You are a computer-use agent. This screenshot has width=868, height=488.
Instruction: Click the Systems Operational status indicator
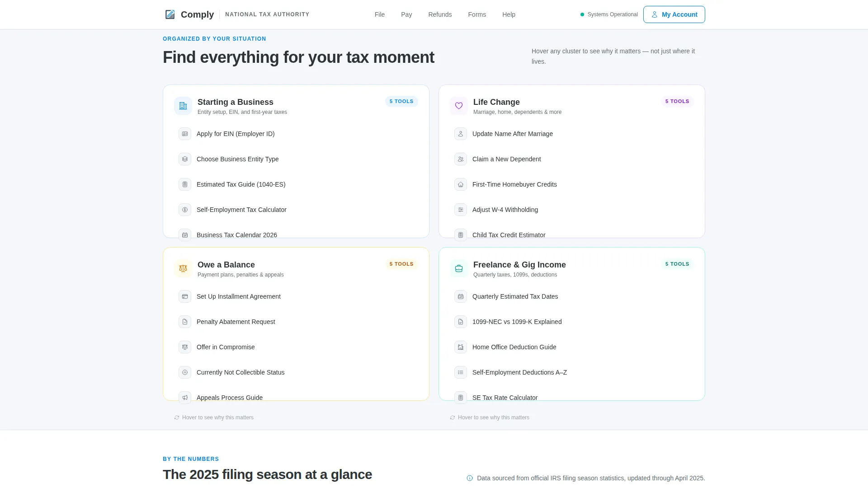click(x=609, y=14)
